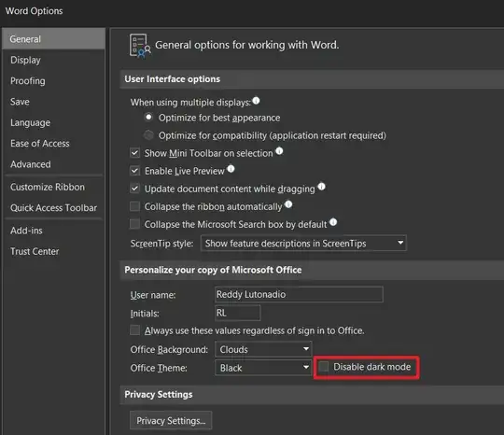504x435 pixels.
Task: Open the Office Theme dropdown
Action: [x=263, y=368]
